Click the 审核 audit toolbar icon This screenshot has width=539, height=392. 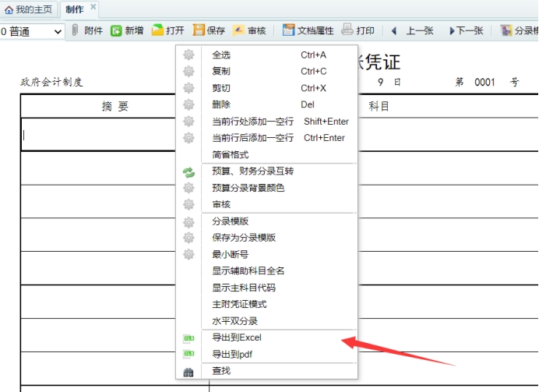239,31
